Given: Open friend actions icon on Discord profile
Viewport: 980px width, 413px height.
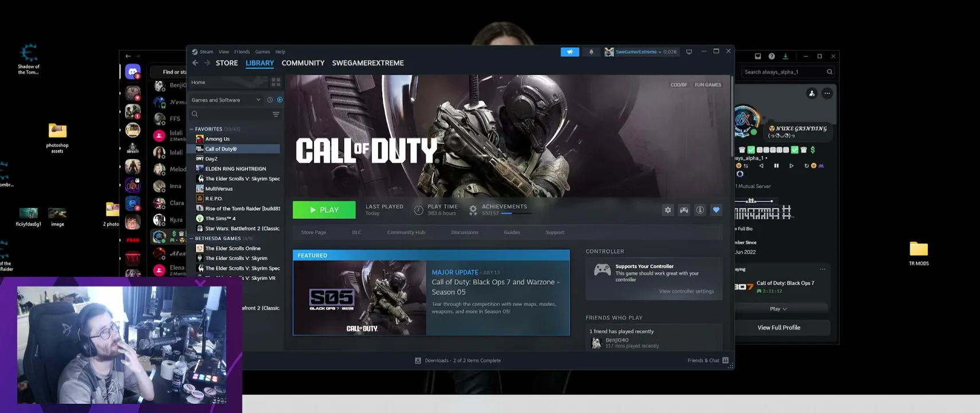Looking at the screenshot, I should tap(812, 93).
